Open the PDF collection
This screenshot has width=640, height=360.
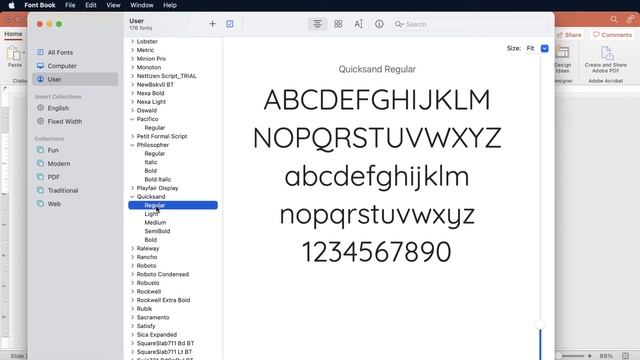[76, 177]
